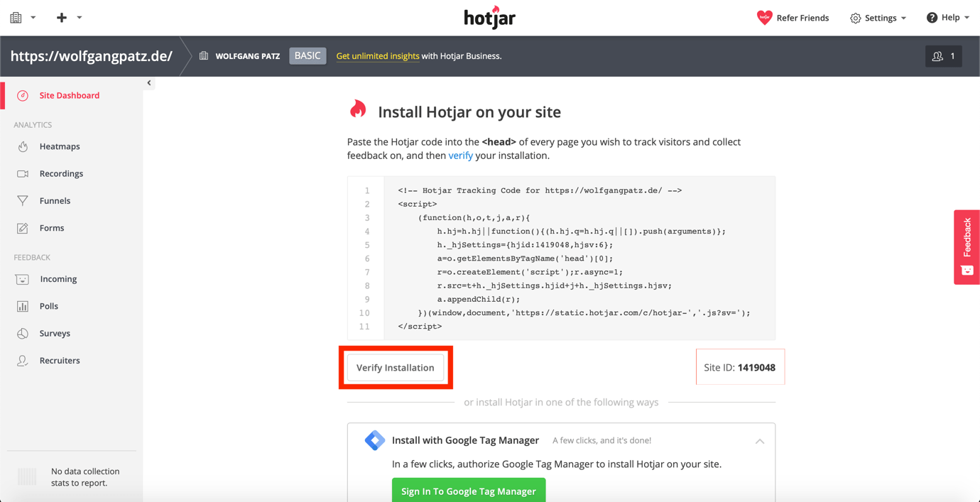Click the Site ID 1419048 box

tap(740, 367)
